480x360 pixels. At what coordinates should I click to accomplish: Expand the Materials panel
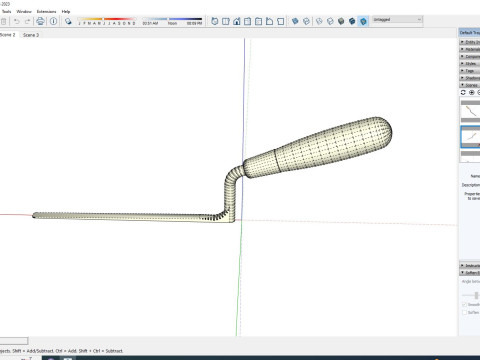(470, 49)
